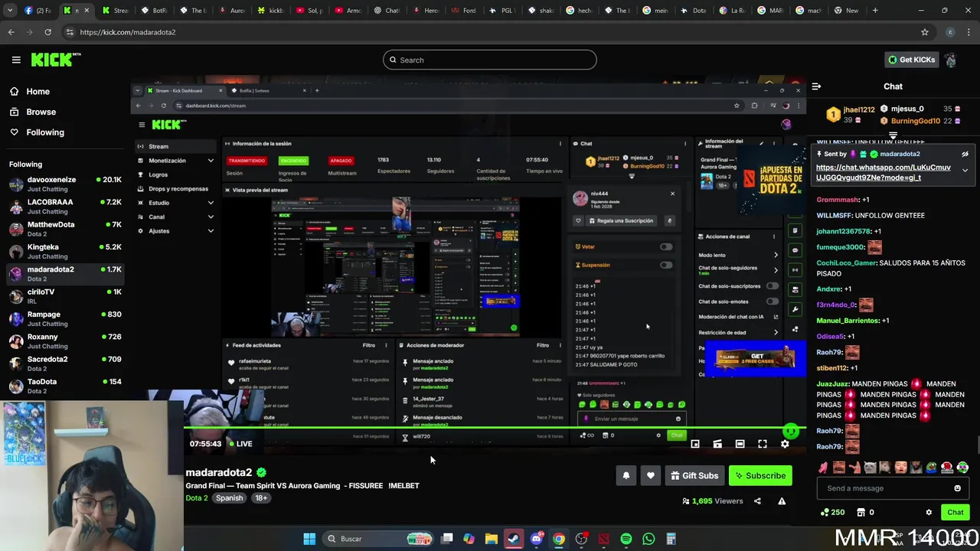This screenshot has width=980, height=551.
Task: Enter fullscreen on the video player
Action: (x=763, y=444)
